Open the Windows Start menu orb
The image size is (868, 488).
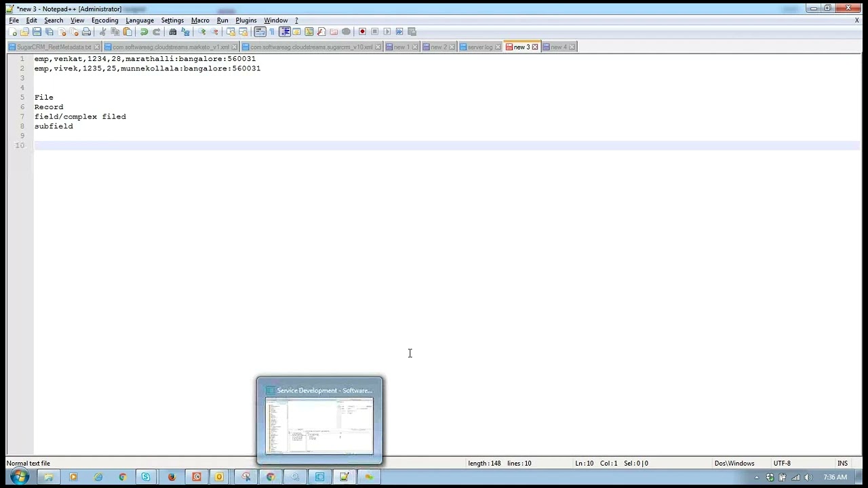click(x=19, y=476)
